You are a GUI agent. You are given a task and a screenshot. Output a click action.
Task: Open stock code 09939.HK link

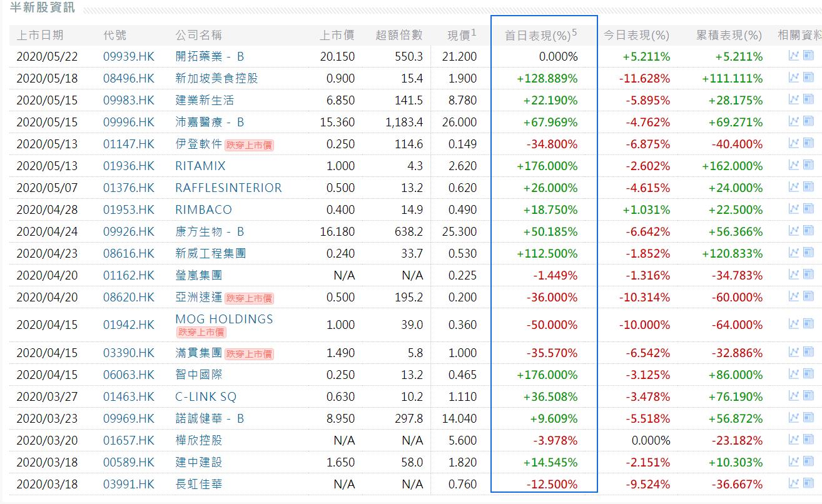[128, 56]
